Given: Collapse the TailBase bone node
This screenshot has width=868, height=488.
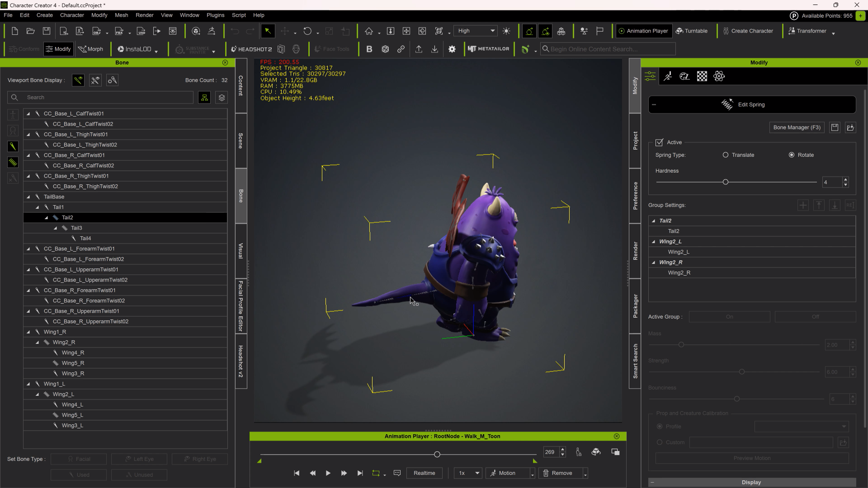Looking at the screenshot, I should point(28,197).
